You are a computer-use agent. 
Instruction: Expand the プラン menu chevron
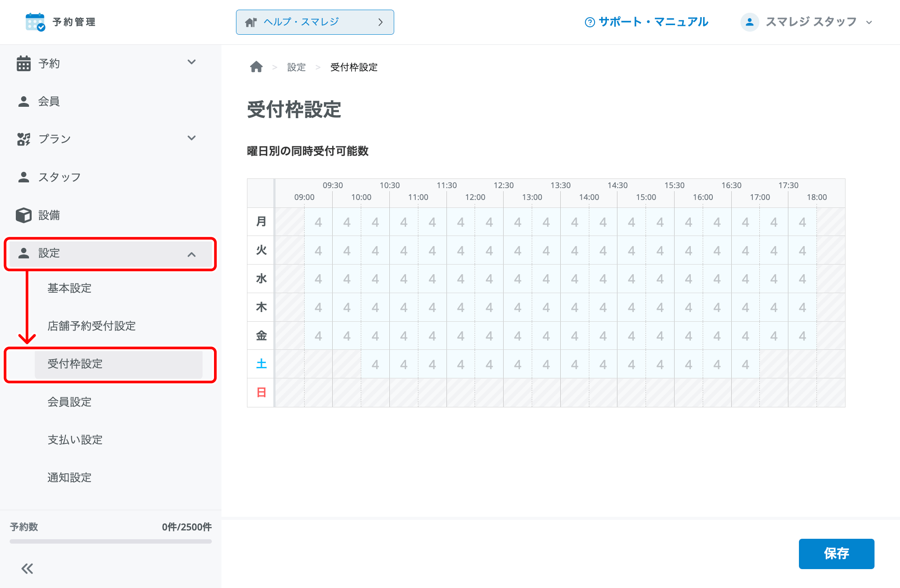click(x=192, y=138)
